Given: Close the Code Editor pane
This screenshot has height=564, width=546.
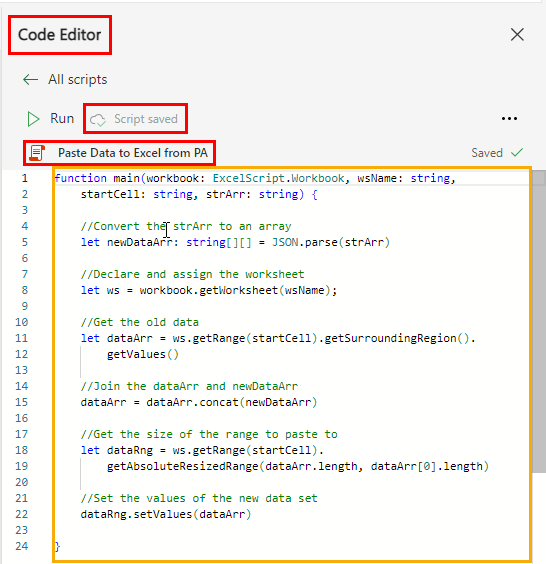Looking at the screenshot, I should click(x=517, y=35).
